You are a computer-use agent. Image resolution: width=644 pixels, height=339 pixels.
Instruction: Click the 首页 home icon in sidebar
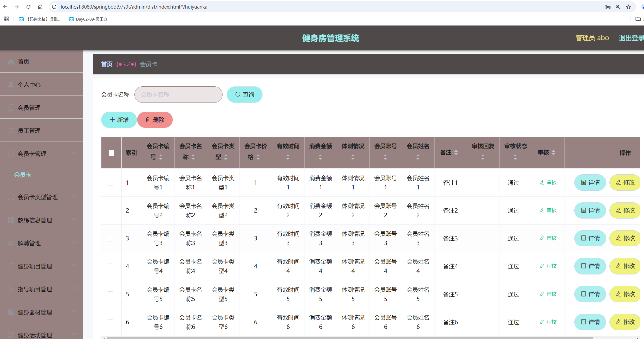[11, 61]
